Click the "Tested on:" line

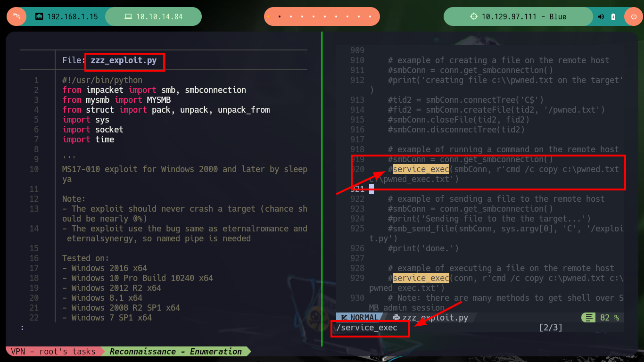pyautogui.click(x=86, y=258)
